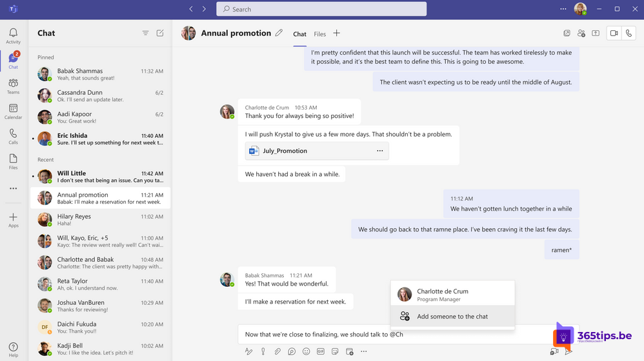Open the Calendar app
Screen dimensions: 644x361
pos(13,111)
